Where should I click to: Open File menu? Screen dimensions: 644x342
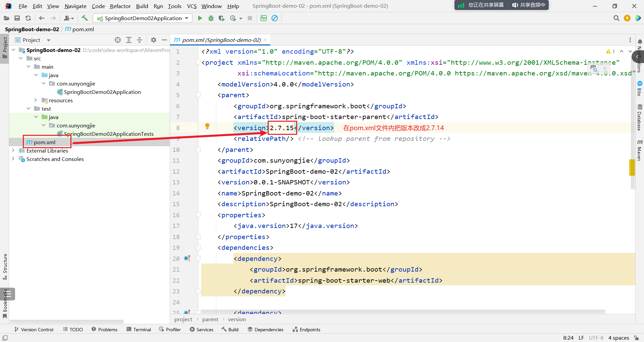[23, 6]
